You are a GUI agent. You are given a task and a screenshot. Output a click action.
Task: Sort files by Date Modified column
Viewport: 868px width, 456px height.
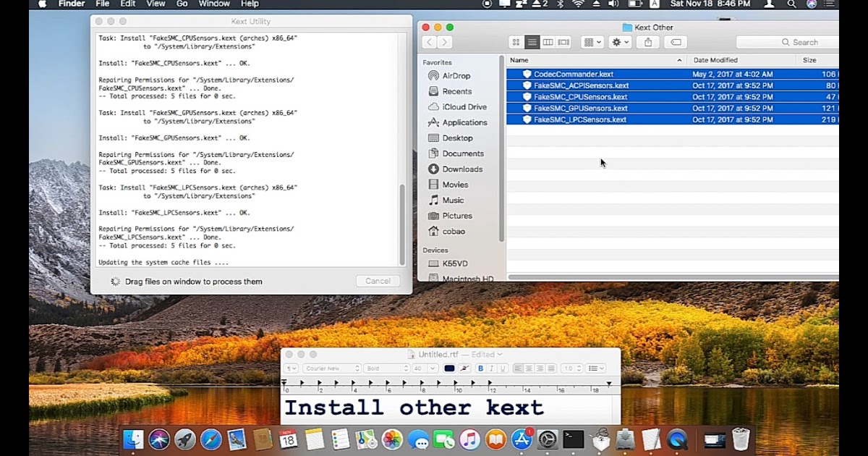point(715,60)
